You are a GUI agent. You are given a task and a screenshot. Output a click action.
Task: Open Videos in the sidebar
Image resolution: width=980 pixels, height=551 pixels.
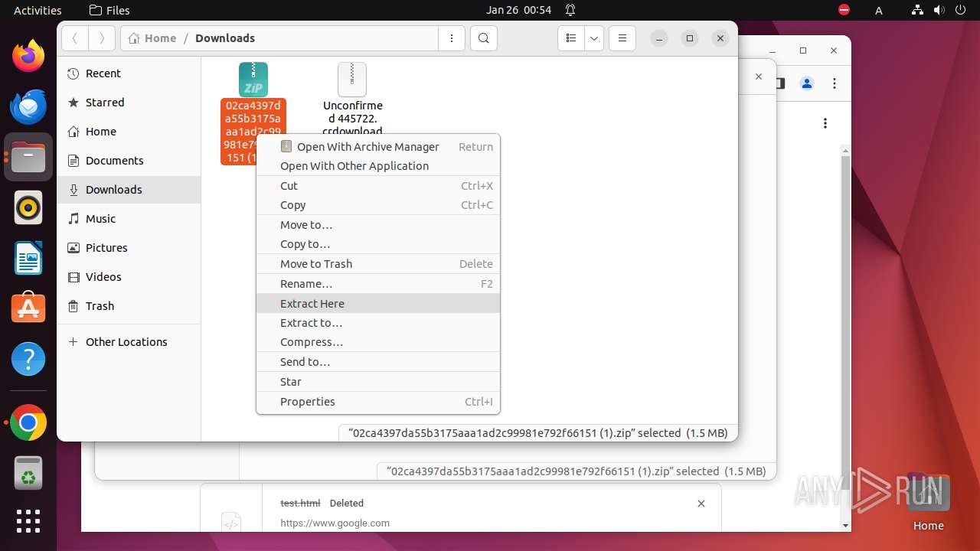click(x=129, y=277)
